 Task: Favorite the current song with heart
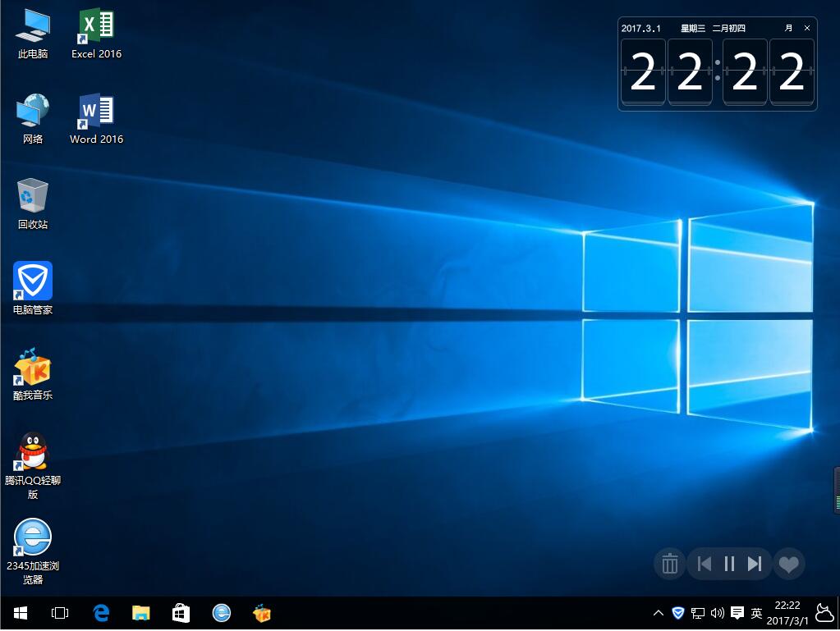[788, 564]
